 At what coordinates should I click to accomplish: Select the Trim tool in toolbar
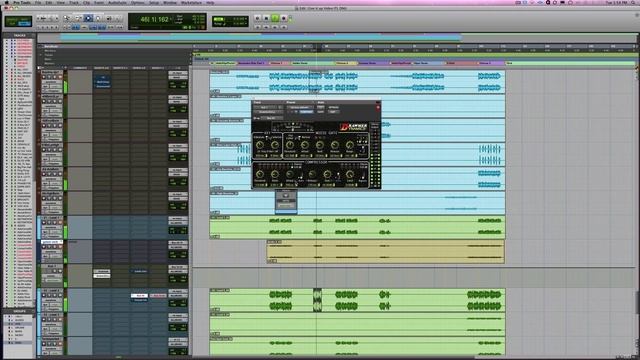pos(78,18)
